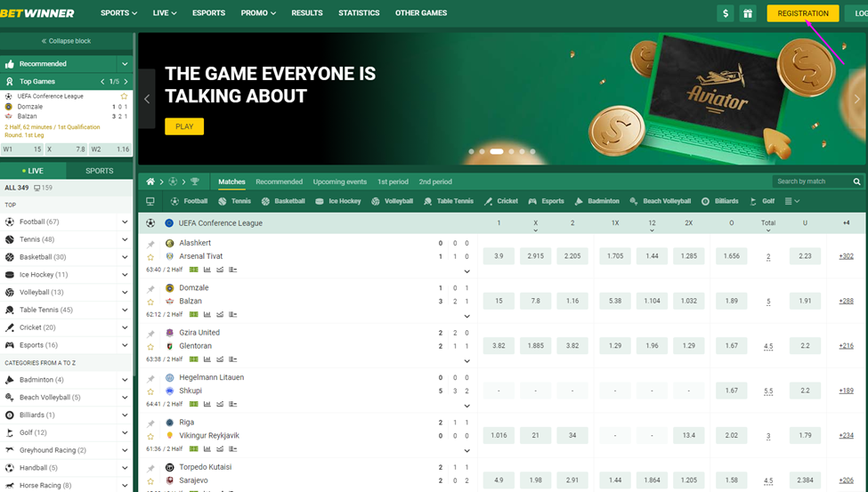The image size is (868, 492).
Task: Open OTHER GAMES in top navigation
Action: coord(421,12)
